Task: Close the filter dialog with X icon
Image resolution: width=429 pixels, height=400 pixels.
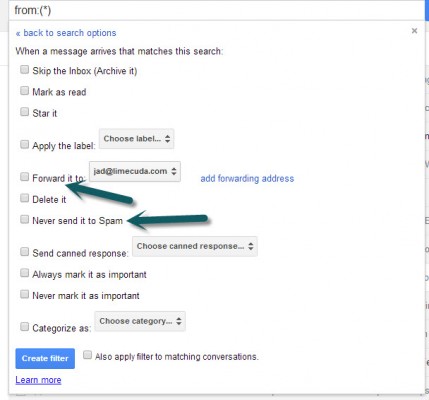Action: [414, 31]
